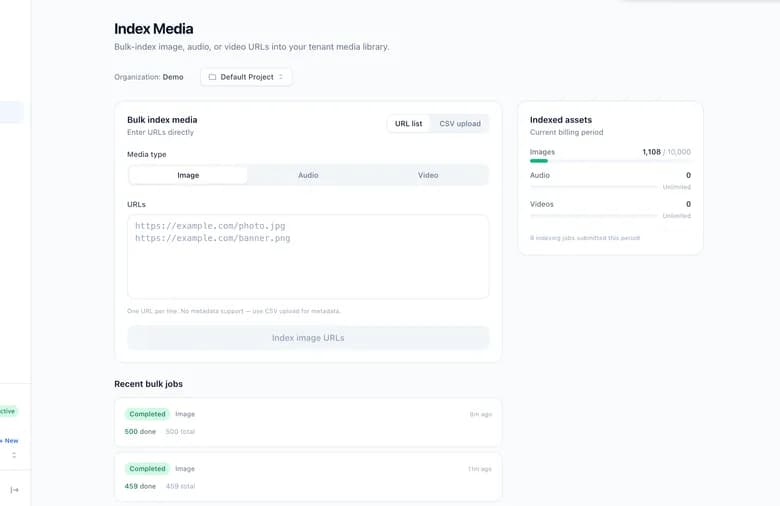The height and width of the screenshot is (506, 780).
Task: Click the Bulk index media title
Action: click(x=162, y=120)
